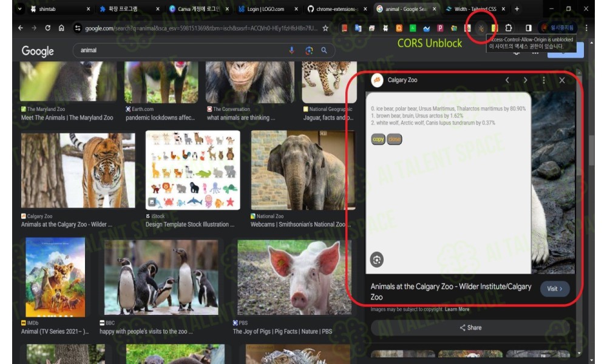Open the Learn More copyright link
Screen dimensions: 607x364
(457, 309)
